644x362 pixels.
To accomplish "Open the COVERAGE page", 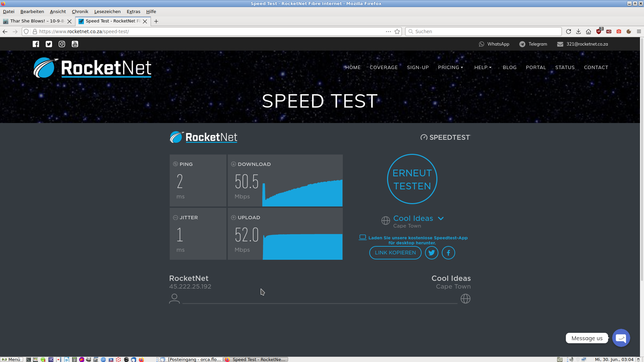I will [x=384, y=67].
